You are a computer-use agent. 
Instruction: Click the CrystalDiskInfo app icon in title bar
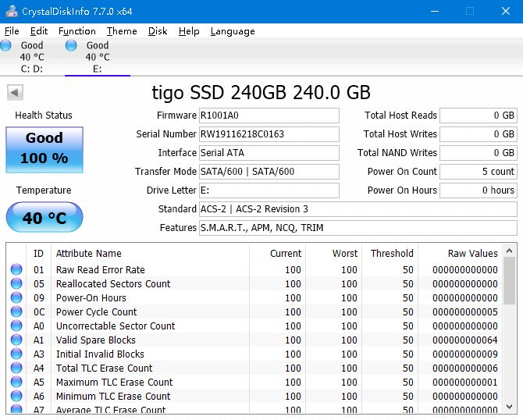tap(12, 11)
